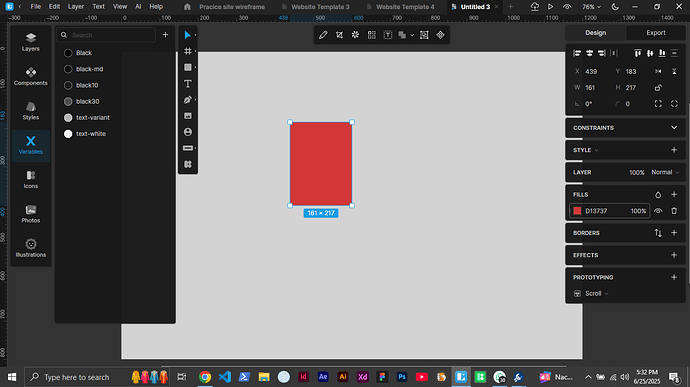Swap border settings icon in Borders section
The height and width of the screenshot is (387, 690).
tap(658, 233)
